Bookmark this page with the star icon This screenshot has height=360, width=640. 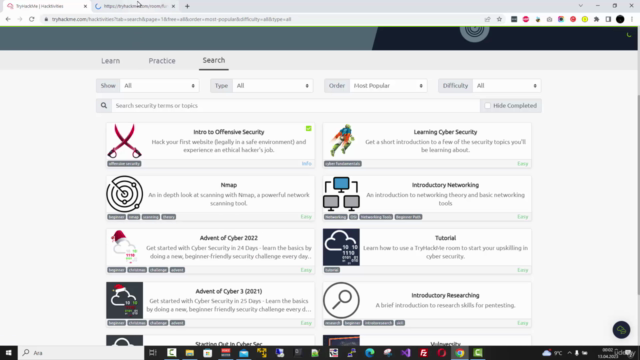point(499,19)
